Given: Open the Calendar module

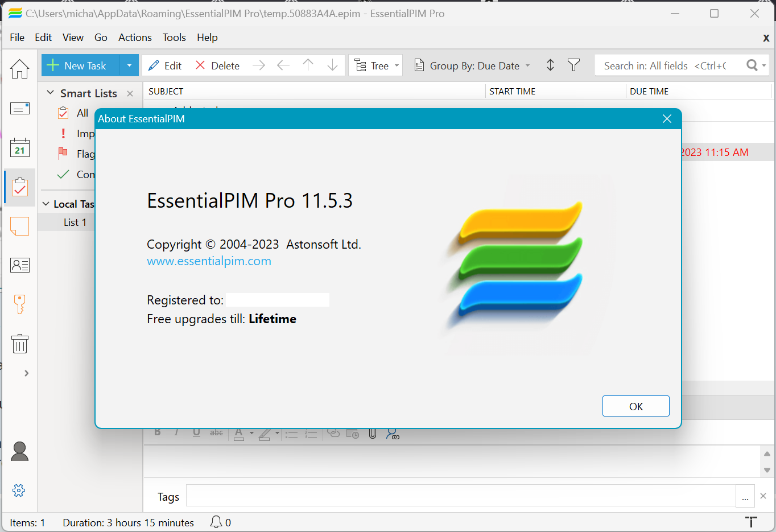Looking at the screenshot, I should tap(19, 147).
